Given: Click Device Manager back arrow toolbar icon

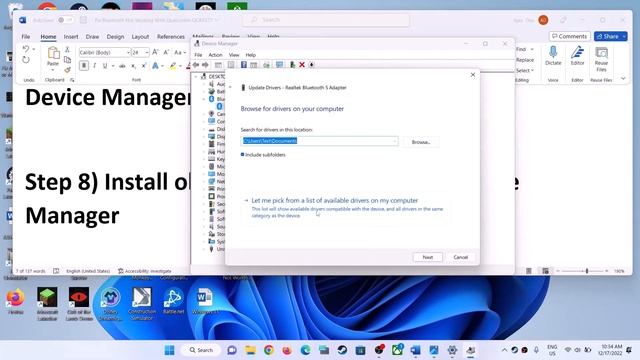Looking at the screenshot, I should [196, 65].
